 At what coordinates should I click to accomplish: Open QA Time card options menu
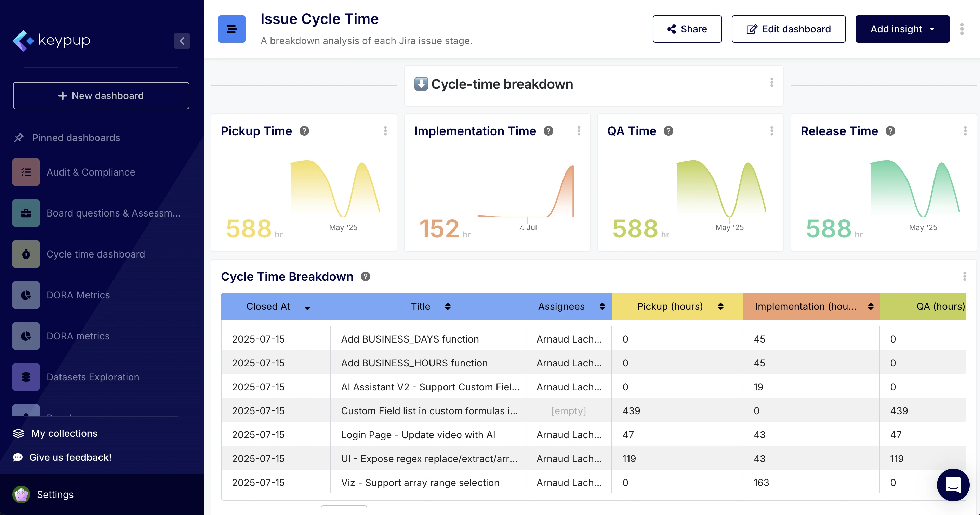(x=771, y=131)
